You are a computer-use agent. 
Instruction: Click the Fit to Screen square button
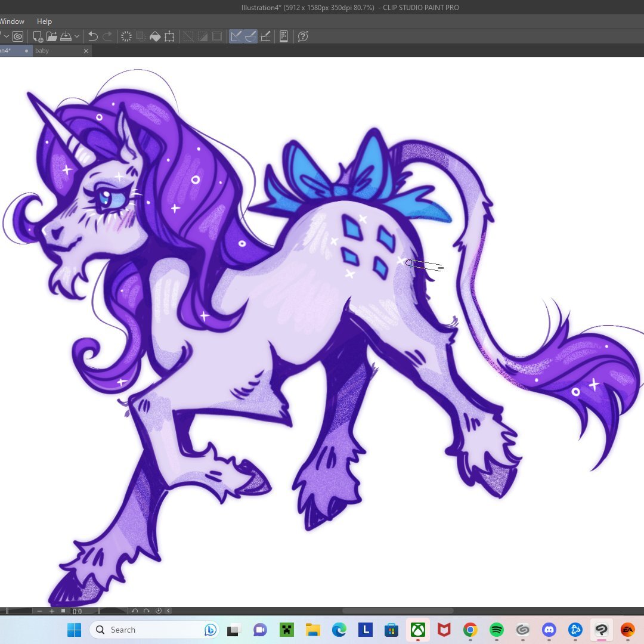63,611
